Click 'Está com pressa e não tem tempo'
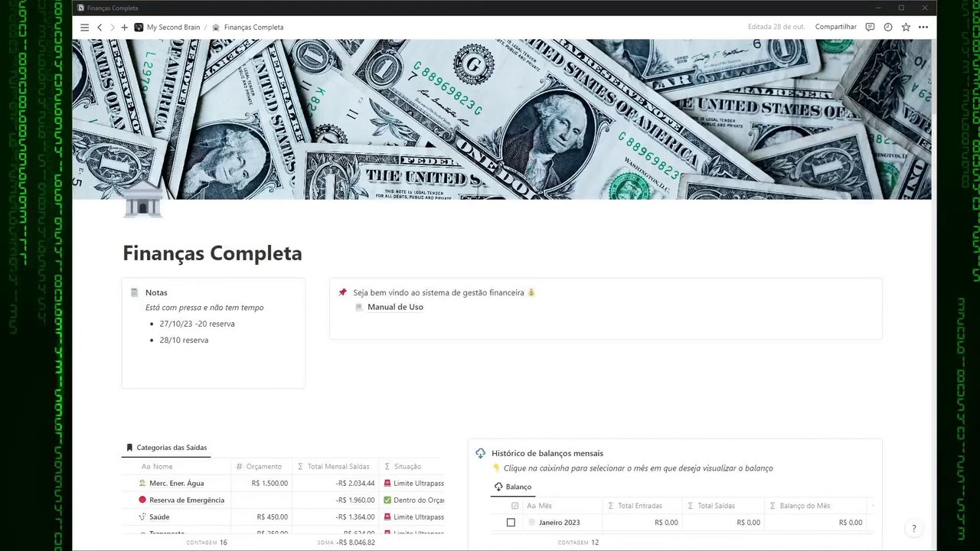Screen dimensions: 980x551 pos(204,308)
